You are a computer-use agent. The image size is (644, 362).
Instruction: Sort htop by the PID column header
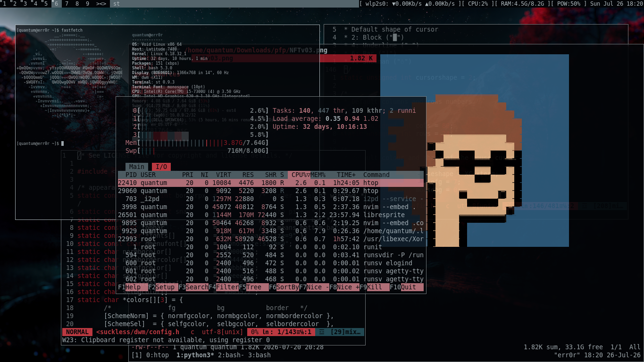131,175
